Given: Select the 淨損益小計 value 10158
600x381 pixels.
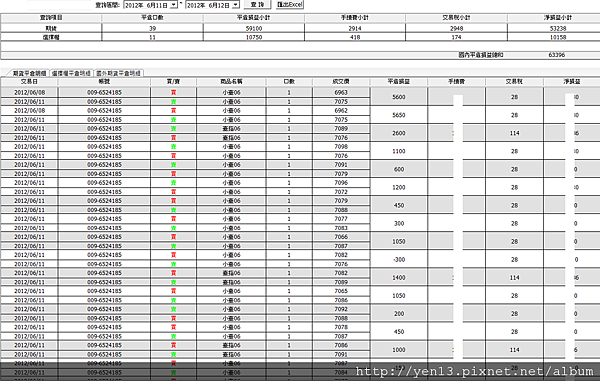Looking at the screenshot, I should 558,37.
